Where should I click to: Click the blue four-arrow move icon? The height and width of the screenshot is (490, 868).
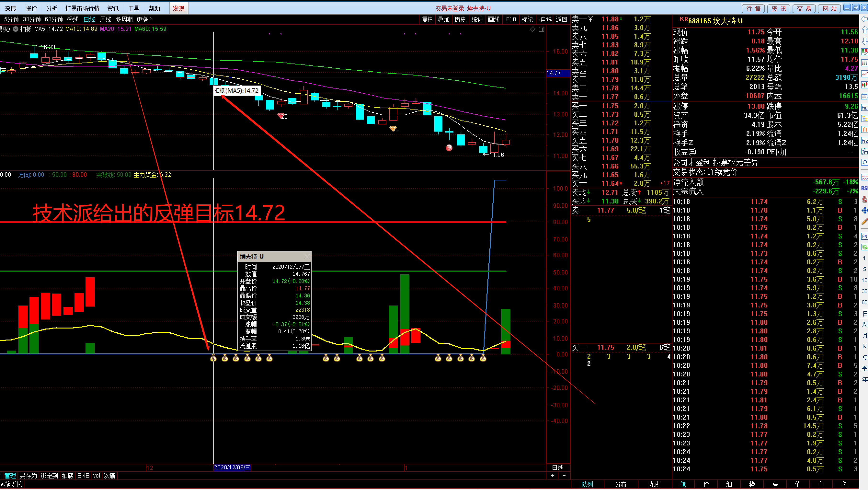864,211
